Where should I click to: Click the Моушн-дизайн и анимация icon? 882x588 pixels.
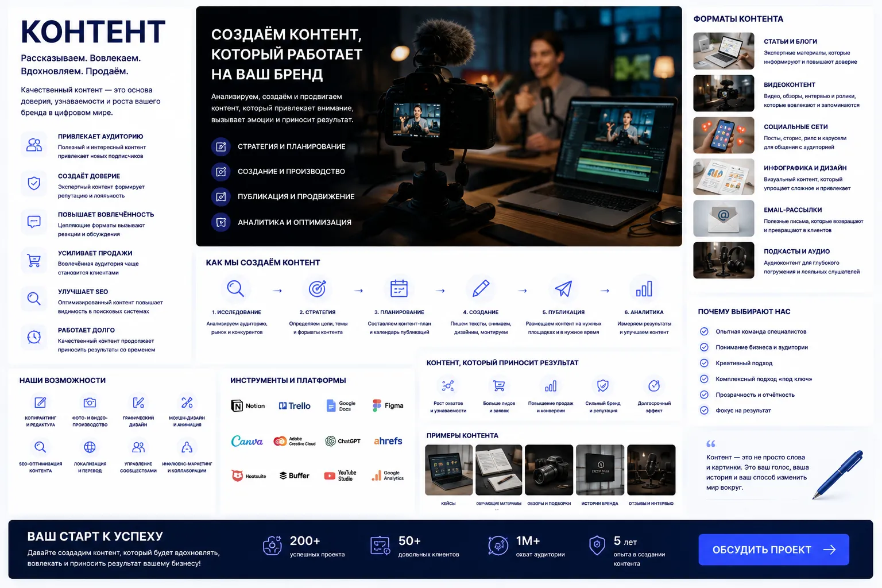click(x=187, y=403)
